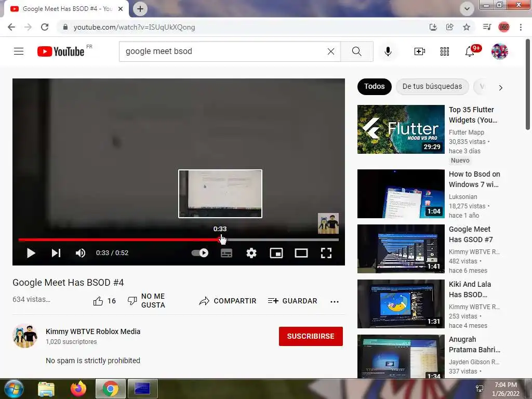Open the Flutter Widgets video thumbnail
The height and width of the screenshot is (399, 532).
401,129
